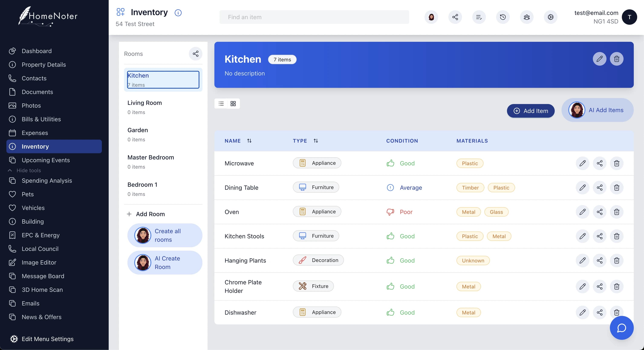Click the Kitchen room edit pencil icon

tap(599, 59)
